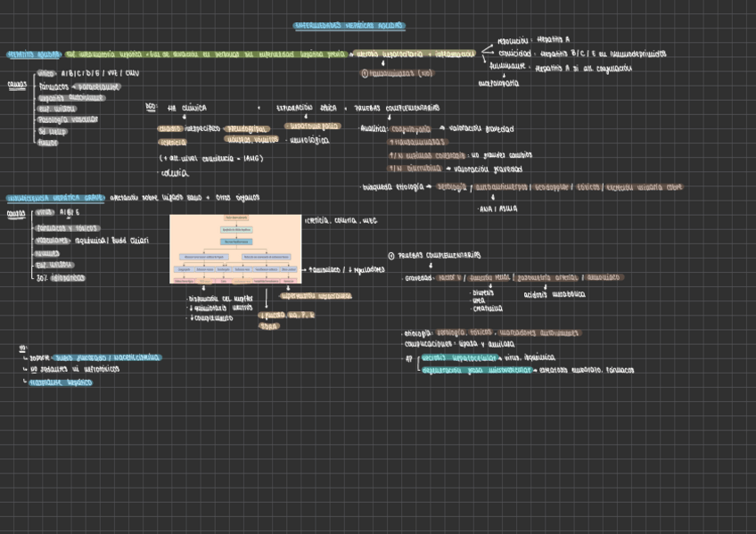This screenshot has width=756, height=534.
Task: Select the circled 'Pruebas complementarias' heading
Action: click(x=439, y=255)
